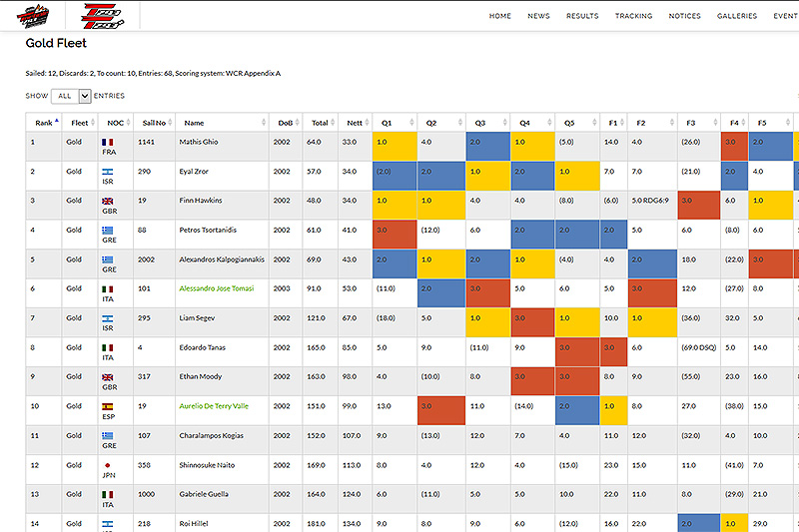799x532 pixels.
Task: Click the name Petros Tsortanidis
Action: click(x=208, y=231)
